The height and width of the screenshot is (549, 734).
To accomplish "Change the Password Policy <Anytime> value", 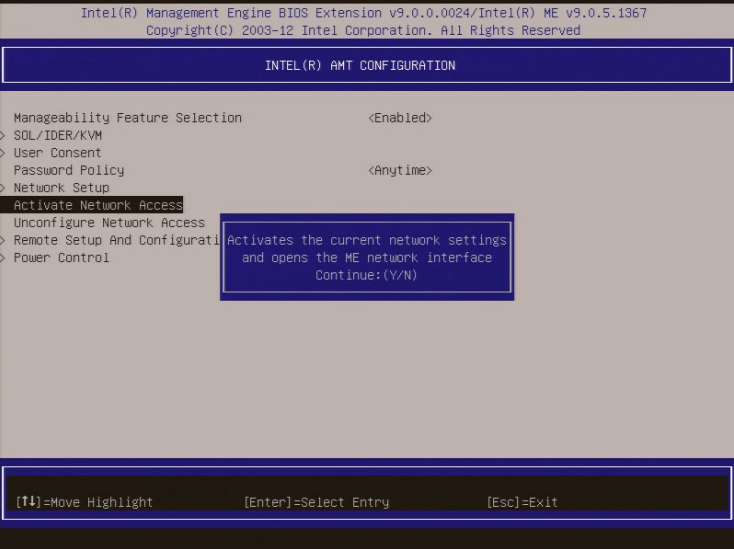I will [400, 171].
